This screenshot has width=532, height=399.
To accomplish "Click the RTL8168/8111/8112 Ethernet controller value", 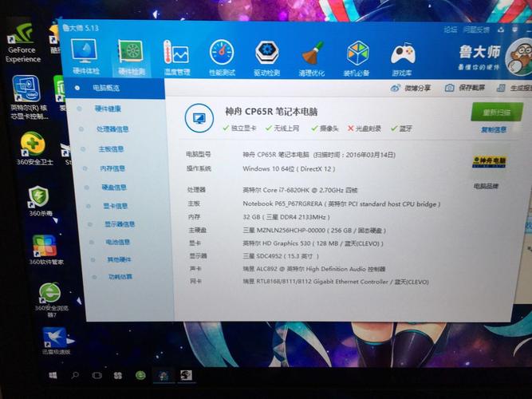I will [x=336, y=282].
